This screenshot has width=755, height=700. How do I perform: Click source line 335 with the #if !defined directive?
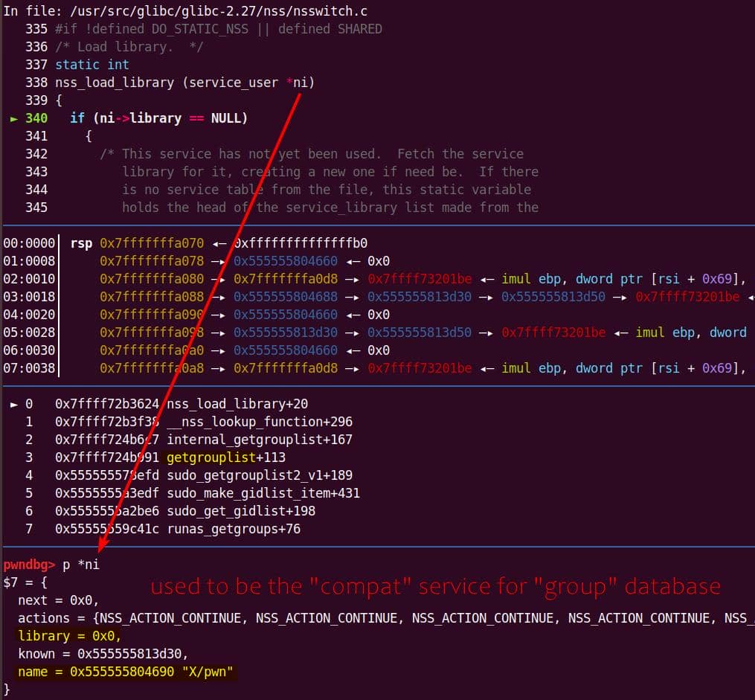coord(204,29)
